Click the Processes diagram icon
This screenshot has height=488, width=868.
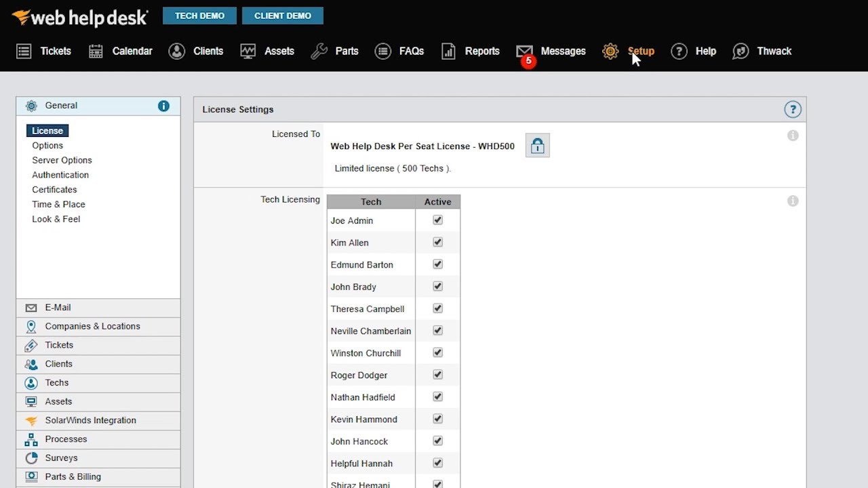pyautogui.click(x=31, y=439)
